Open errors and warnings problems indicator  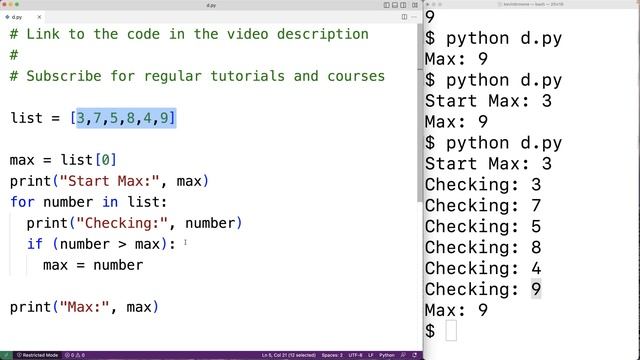(75, 355)
